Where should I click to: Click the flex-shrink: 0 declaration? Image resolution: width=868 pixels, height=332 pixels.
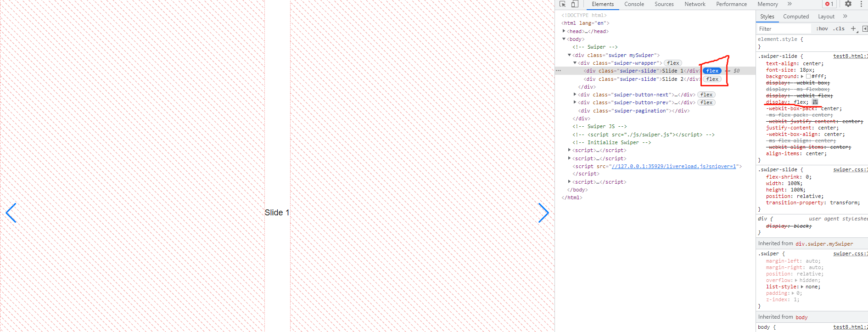pyautogui.click(x=789, y=177)
